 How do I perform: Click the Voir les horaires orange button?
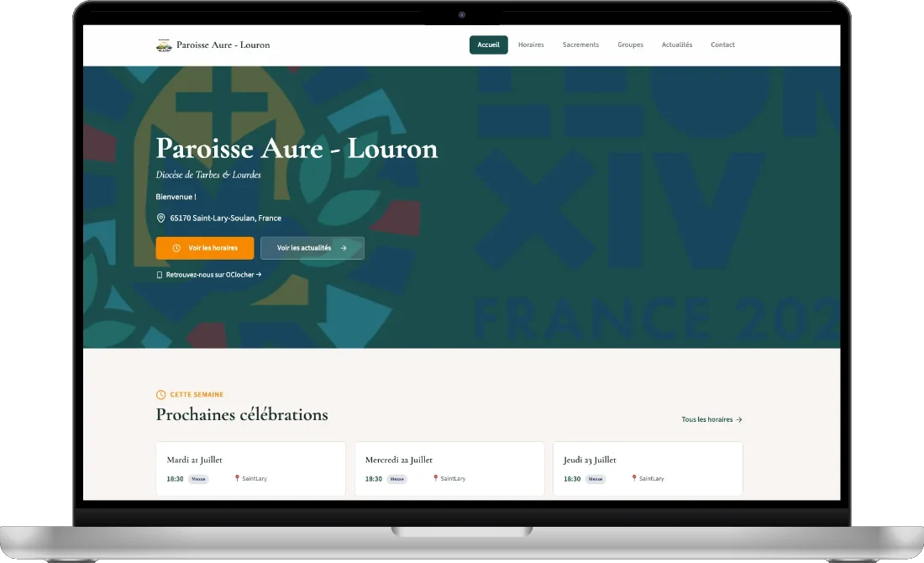pos(205,248)
